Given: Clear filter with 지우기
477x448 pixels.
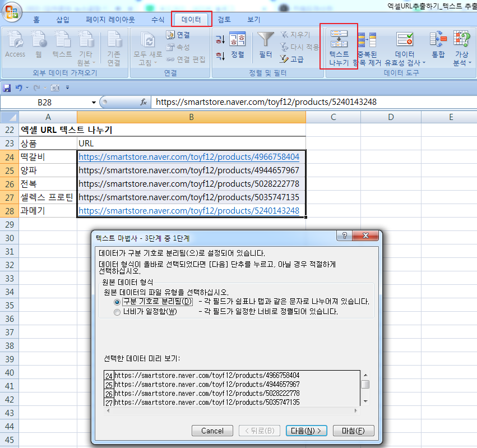Looking at the screenshot, I should tap(295, 35).
